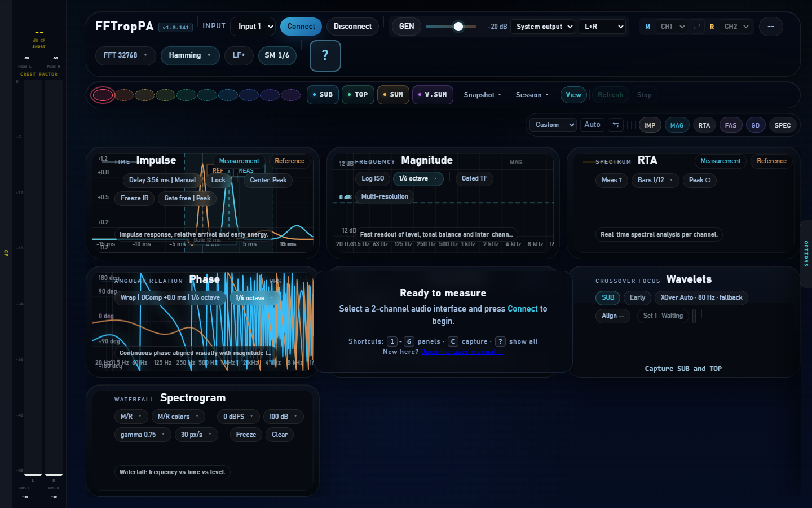Open the gamma 0.75 dropdown

tap(143, 435)
